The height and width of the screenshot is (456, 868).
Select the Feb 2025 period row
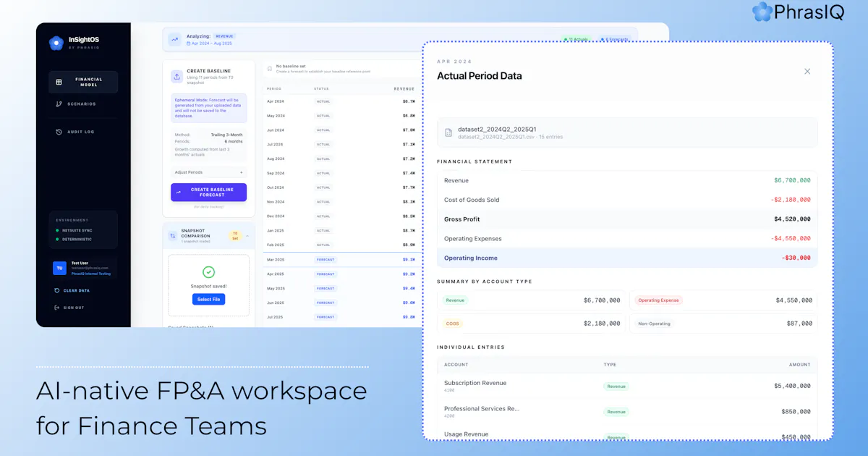pyautogui.click(x=343, y=245)
